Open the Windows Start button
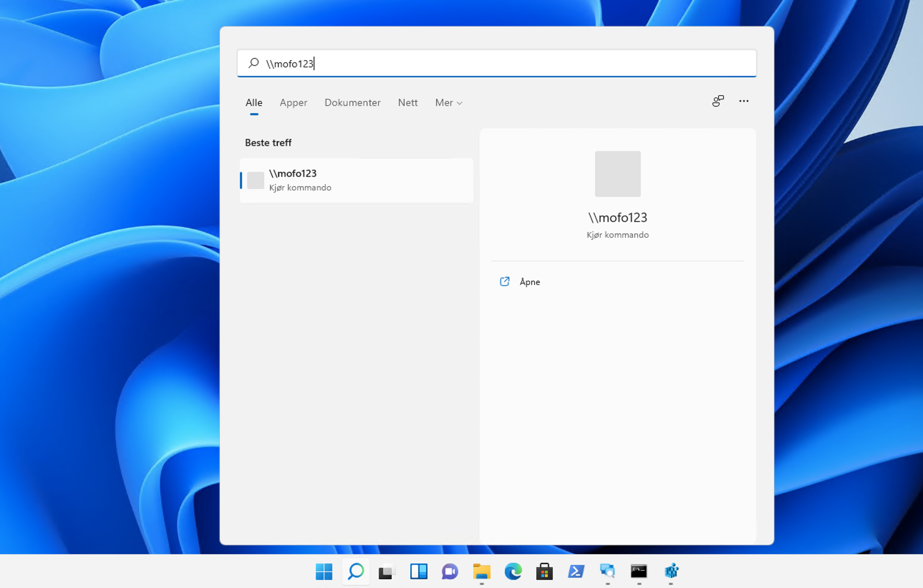The width and height of the screenshot is (923, 588). [324, 572]
